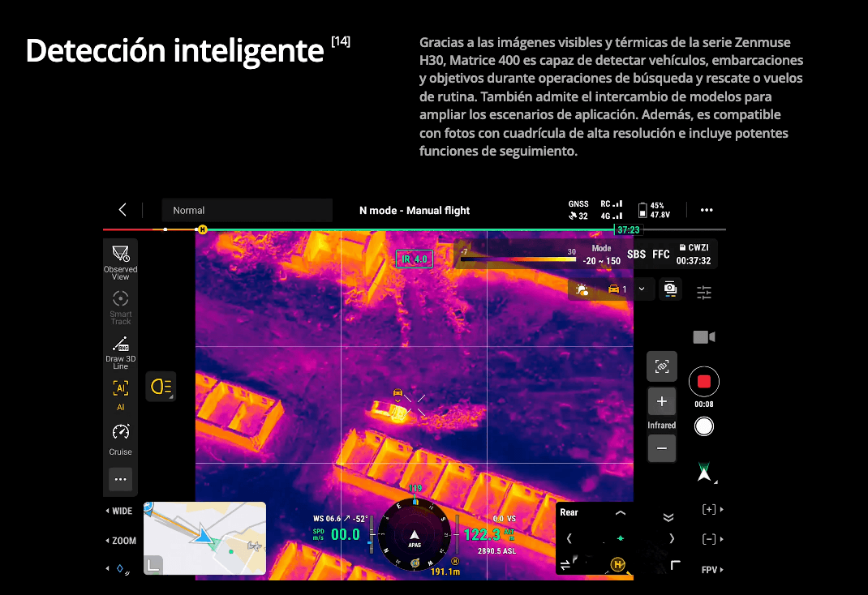Click the minimap corner collapse icon
Image resolution: width=868 pixels, height=595 pixels.
pyautogui.click(x=153, y=564)
